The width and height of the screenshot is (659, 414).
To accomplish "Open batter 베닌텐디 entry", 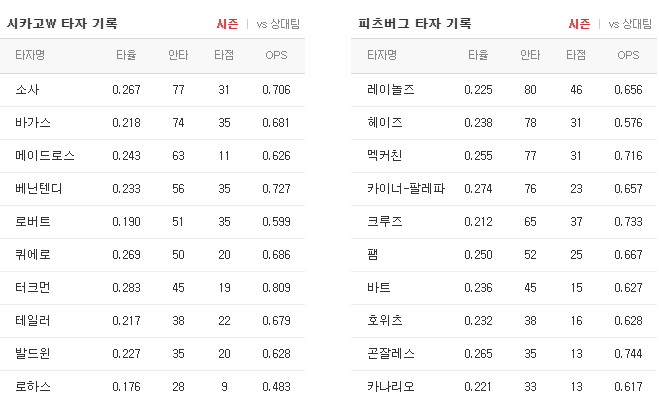I will [39, 189].
